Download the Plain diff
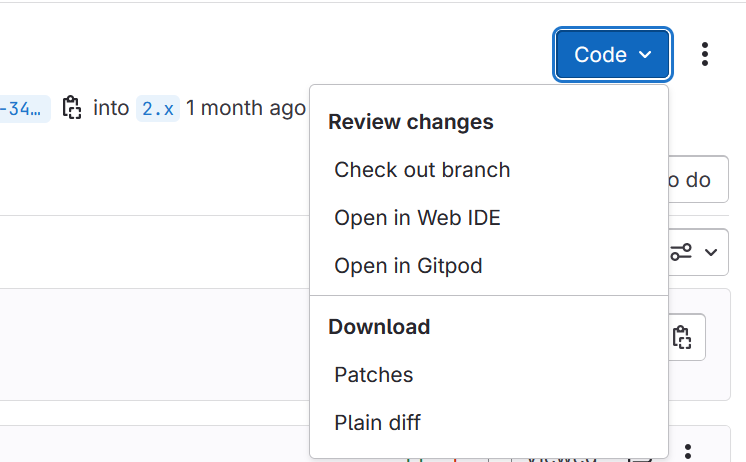The height and width of the screenshot is (462, 746). click(377, 423)
